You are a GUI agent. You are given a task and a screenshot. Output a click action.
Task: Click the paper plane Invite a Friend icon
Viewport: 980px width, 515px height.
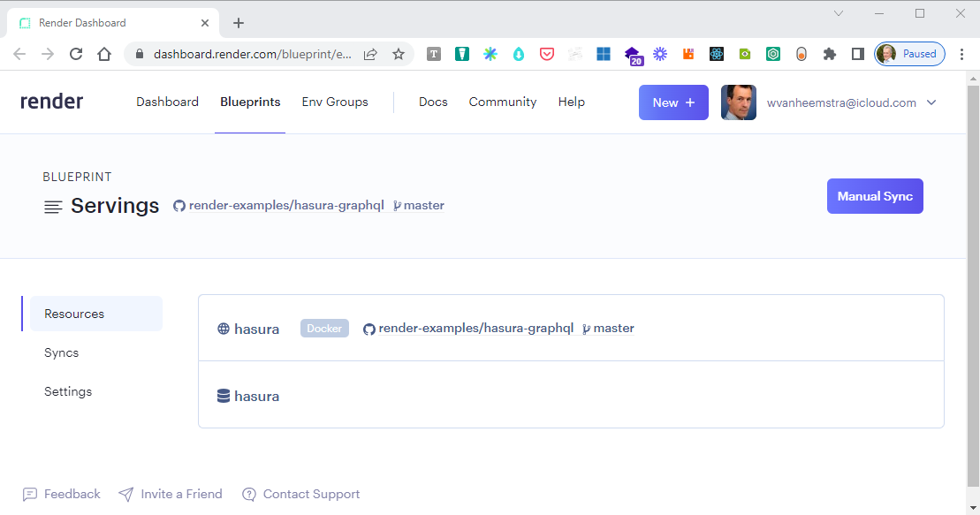125,494
